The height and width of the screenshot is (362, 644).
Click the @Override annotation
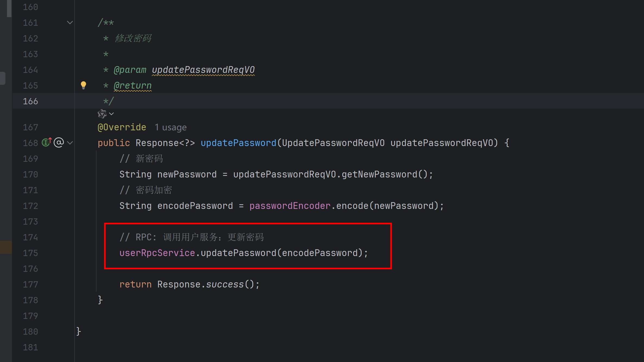tap(122, 127)
